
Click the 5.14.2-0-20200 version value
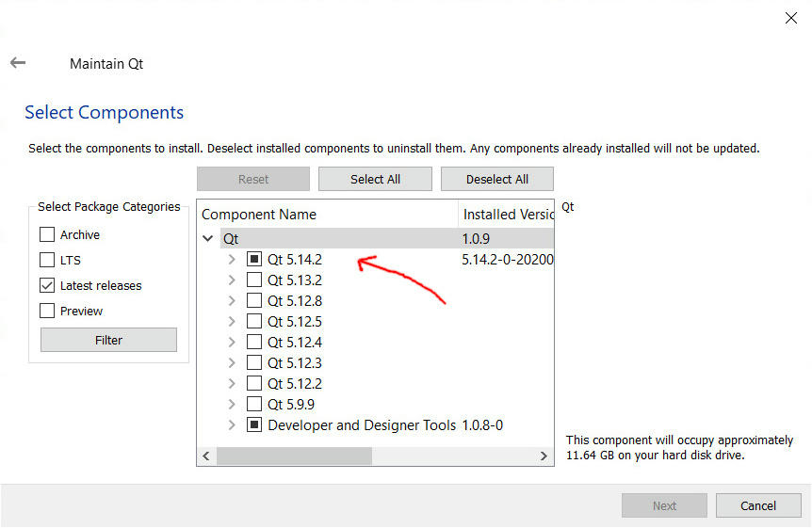508,260
